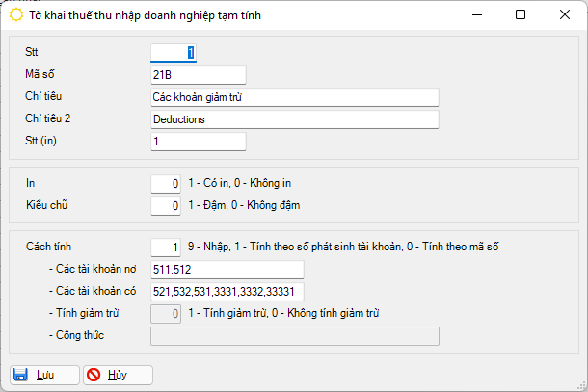The width and height of the screenshot is (588, 392).
Task: Click the Stt number field
Action: (174, 53)
